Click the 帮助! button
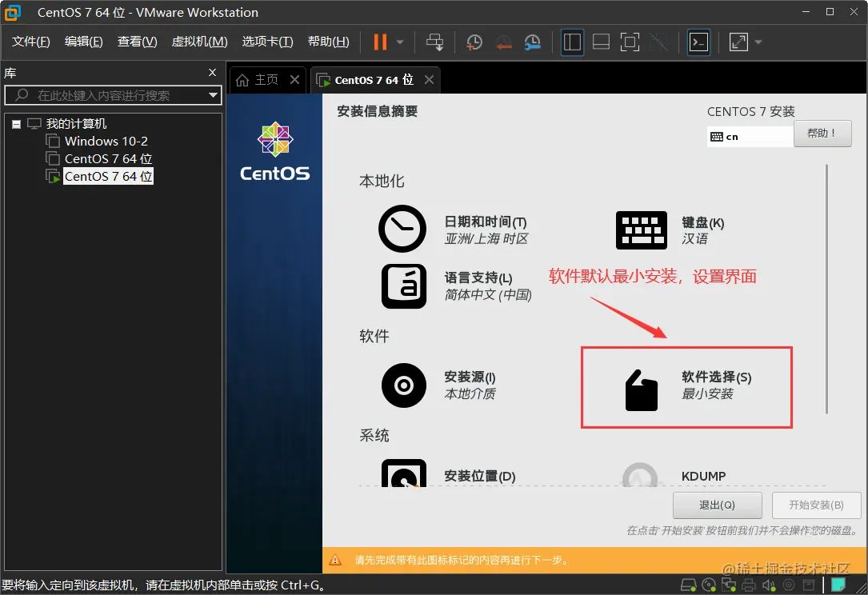 coord(822,134)
